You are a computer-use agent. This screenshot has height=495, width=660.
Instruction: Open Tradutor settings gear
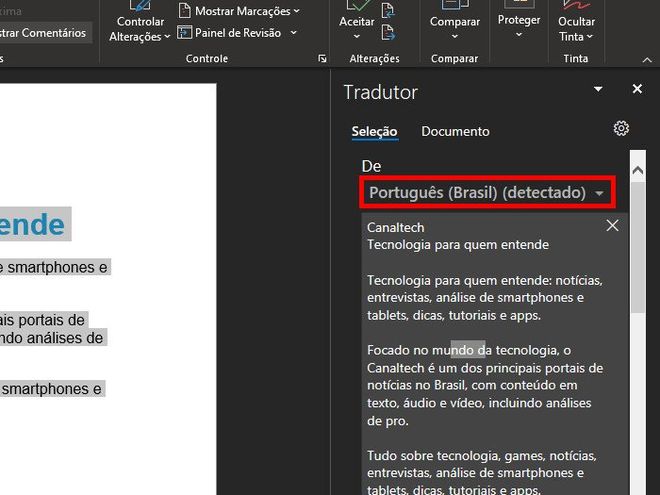(621, 128)
